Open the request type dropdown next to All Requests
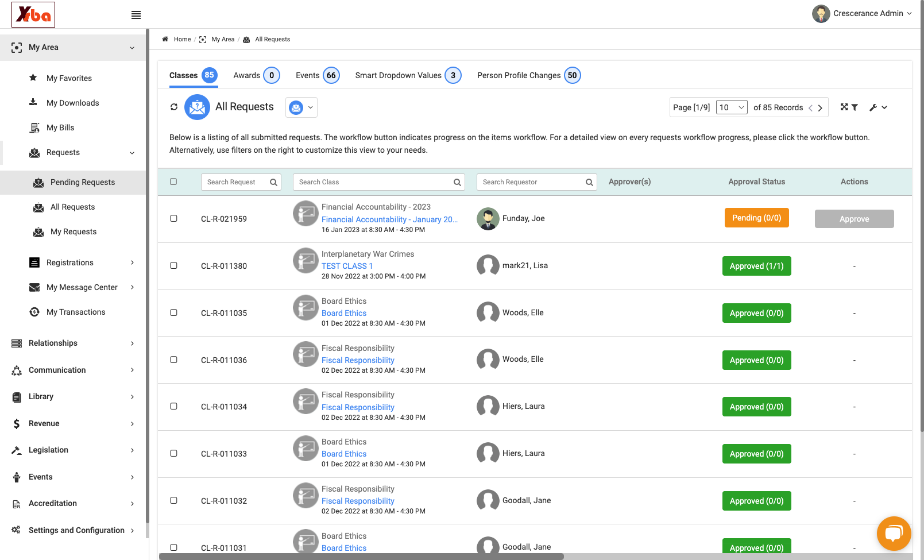The image size is (924, 560). pos(301,107)
